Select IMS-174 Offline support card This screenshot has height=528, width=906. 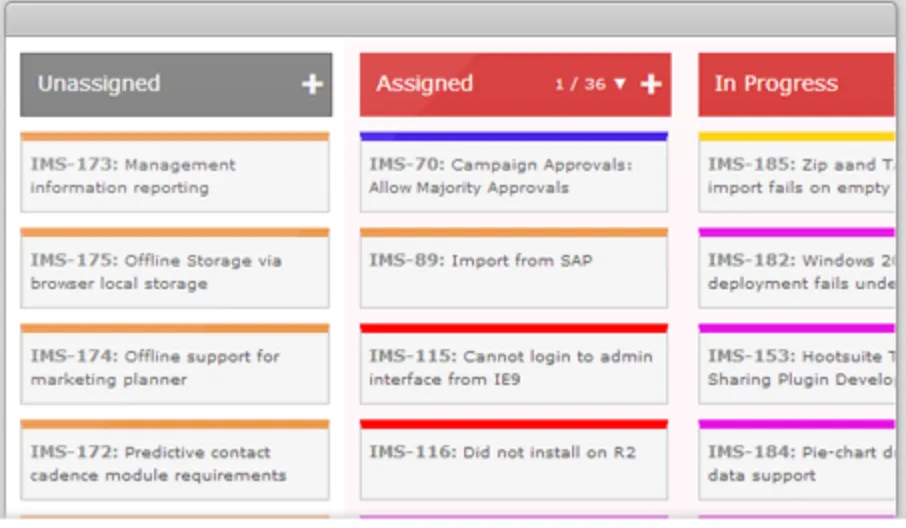[174, 368]
